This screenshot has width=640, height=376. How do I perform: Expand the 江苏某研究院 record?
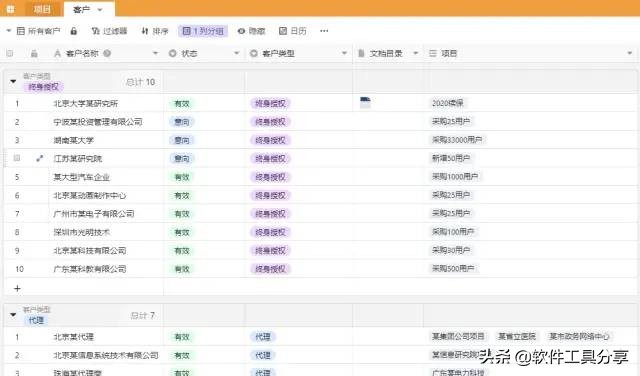[x=40, y=158]
